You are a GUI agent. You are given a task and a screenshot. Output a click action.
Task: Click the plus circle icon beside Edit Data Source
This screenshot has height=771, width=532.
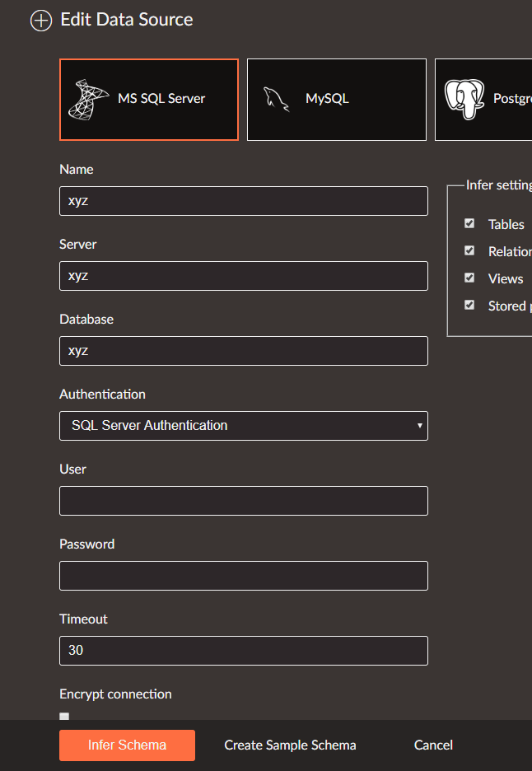(41, 21)
